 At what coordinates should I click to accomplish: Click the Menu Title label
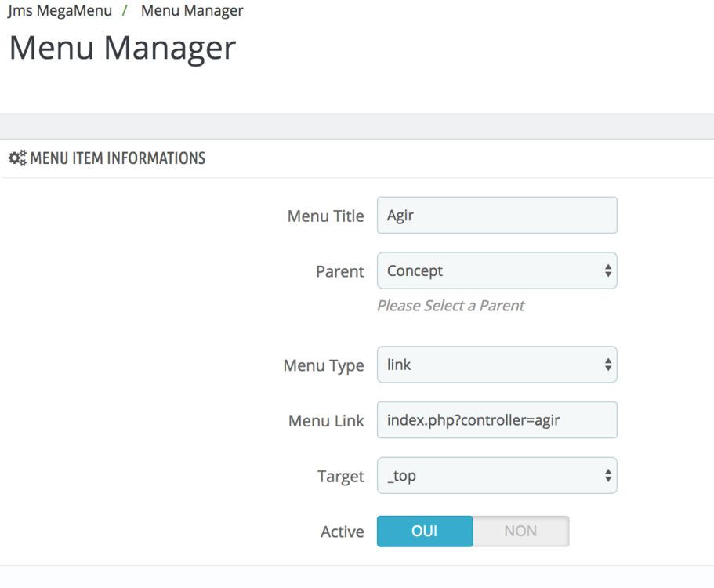click(x=325, y=216)
